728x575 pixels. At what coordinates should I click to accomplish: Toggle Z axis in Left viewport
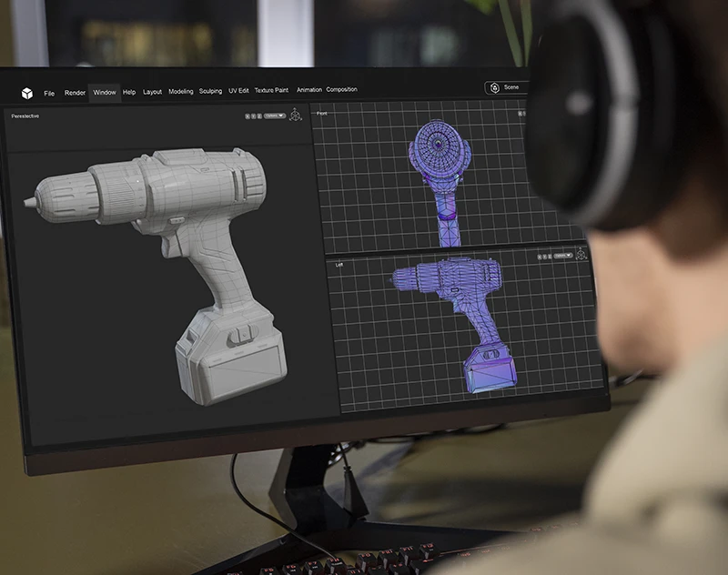coord(550,257)
